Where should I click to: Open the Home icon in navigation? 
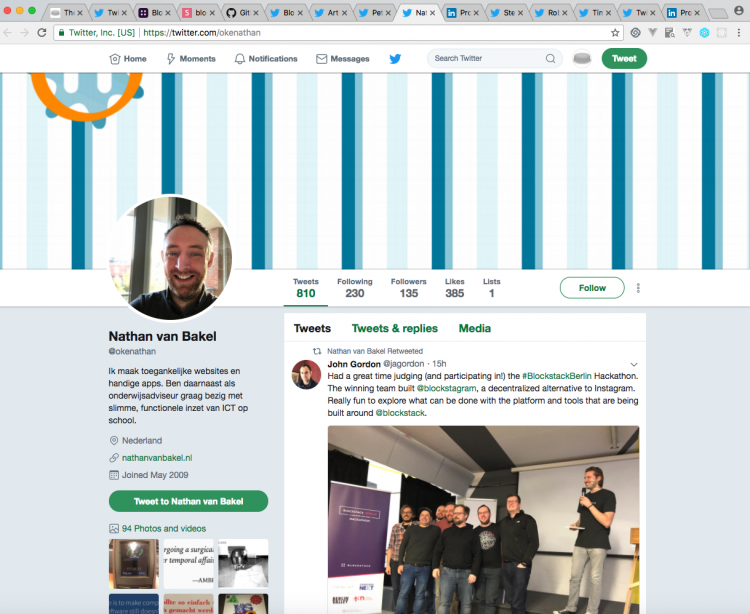pyautogui.click(x=115, y=59)
